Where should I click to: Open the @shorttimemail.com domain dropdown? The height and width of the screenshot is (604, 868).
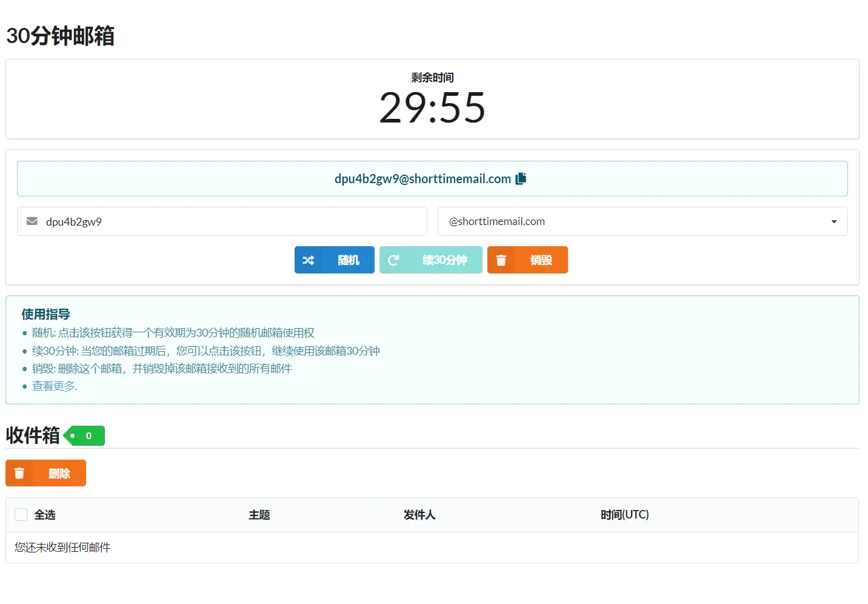(x=643, y=221)
